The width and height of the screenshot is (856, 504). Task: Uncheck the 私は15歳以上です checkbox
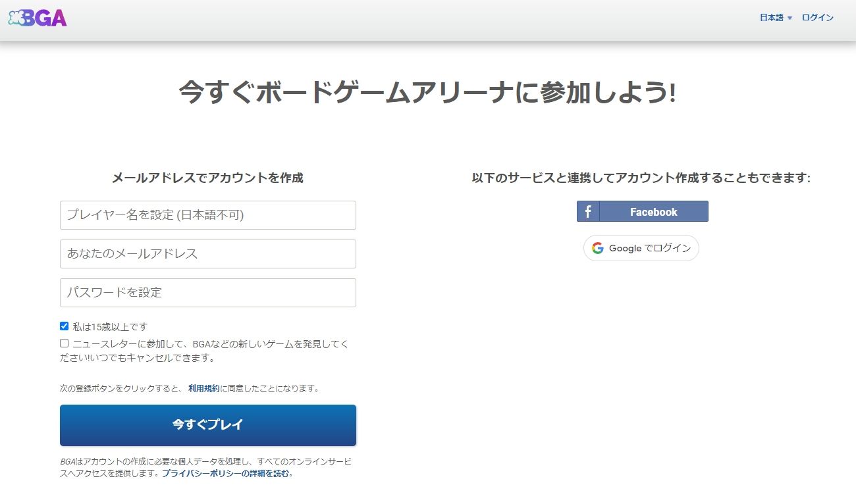[x=65, y=326]
